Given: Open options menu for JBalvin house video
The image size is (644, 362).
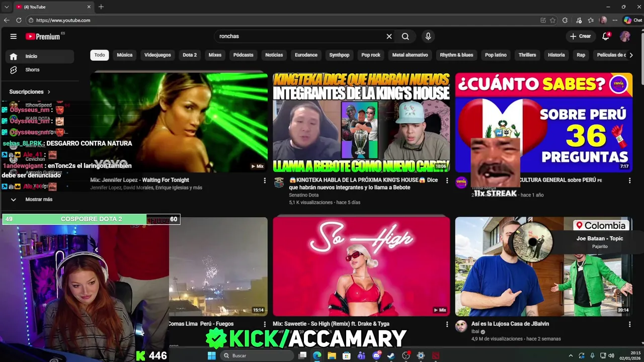Looking at the screenshot, I should tap(629, 325).
